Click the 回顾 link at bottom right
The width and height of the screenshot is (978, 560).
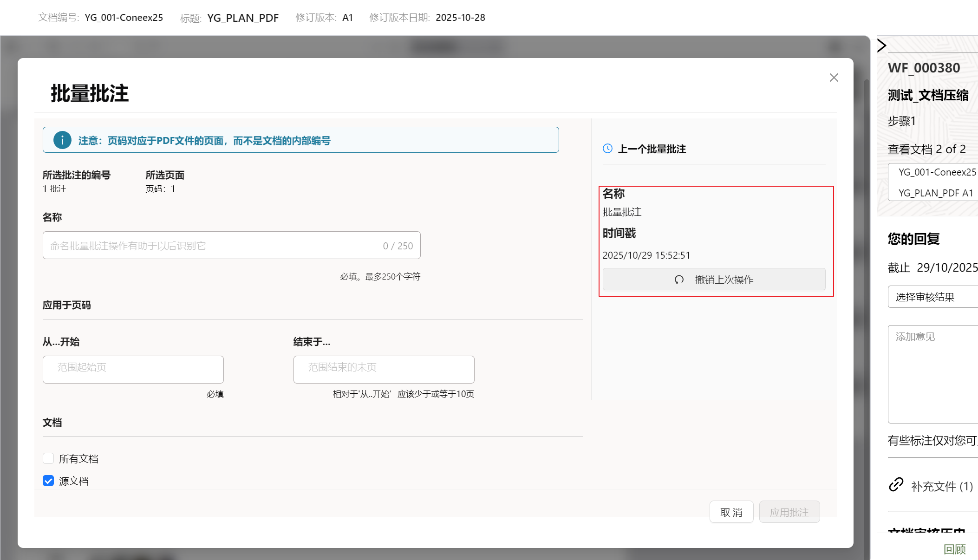(x=954, y=549)
